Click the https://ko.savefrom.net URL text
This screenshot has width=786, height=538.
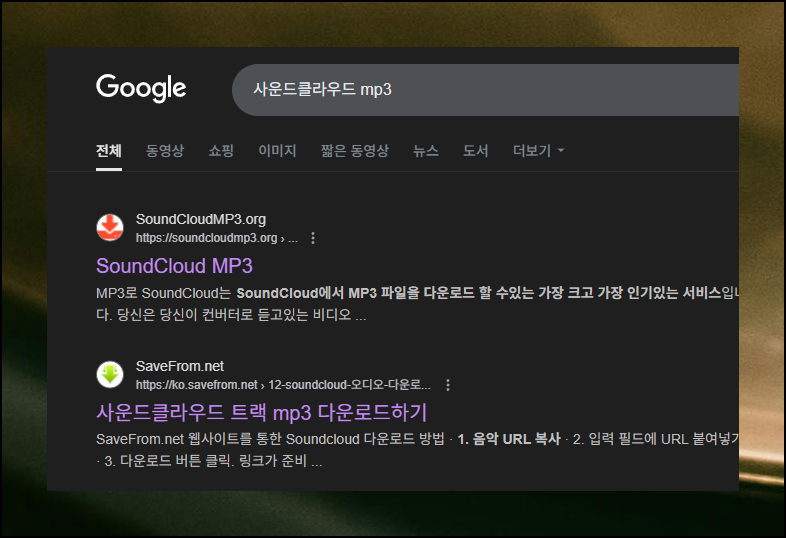(283, 385)
